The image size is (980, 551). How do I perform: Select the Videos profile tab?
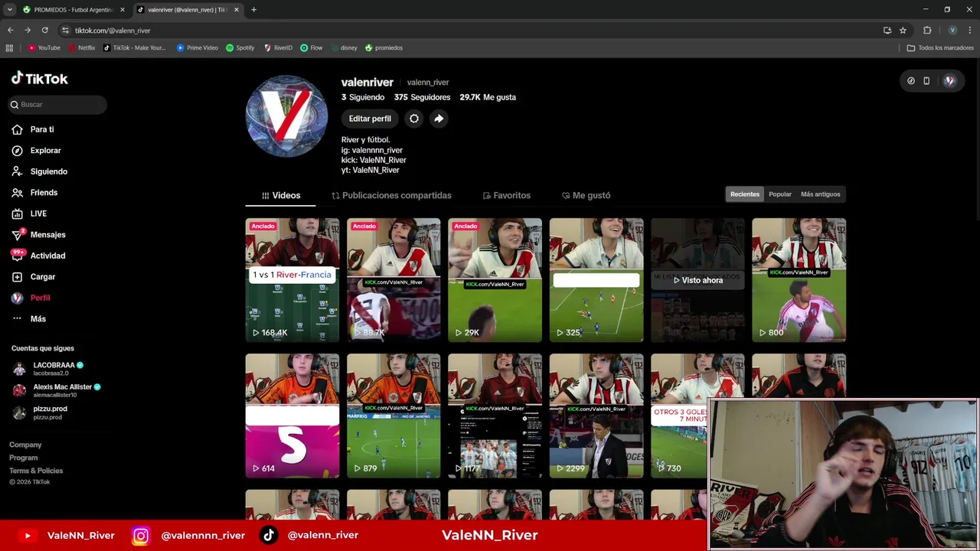(x=280, y=196)
